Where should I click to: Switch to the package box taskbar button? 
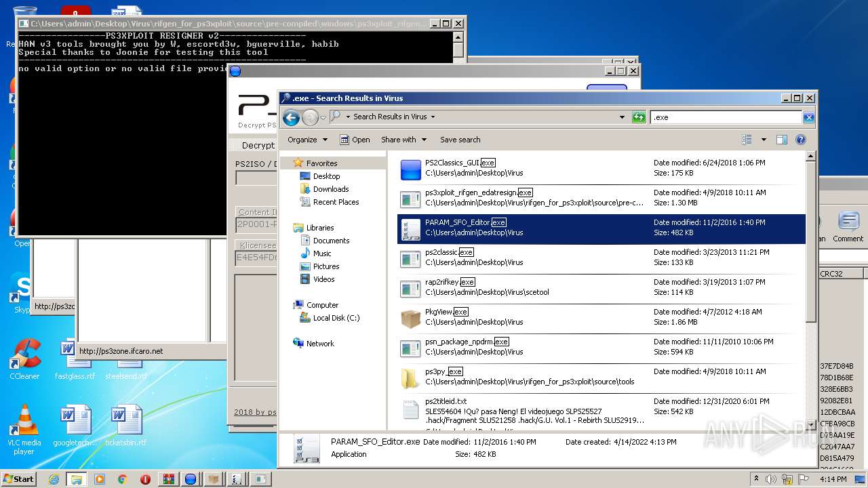coord(214,479)
